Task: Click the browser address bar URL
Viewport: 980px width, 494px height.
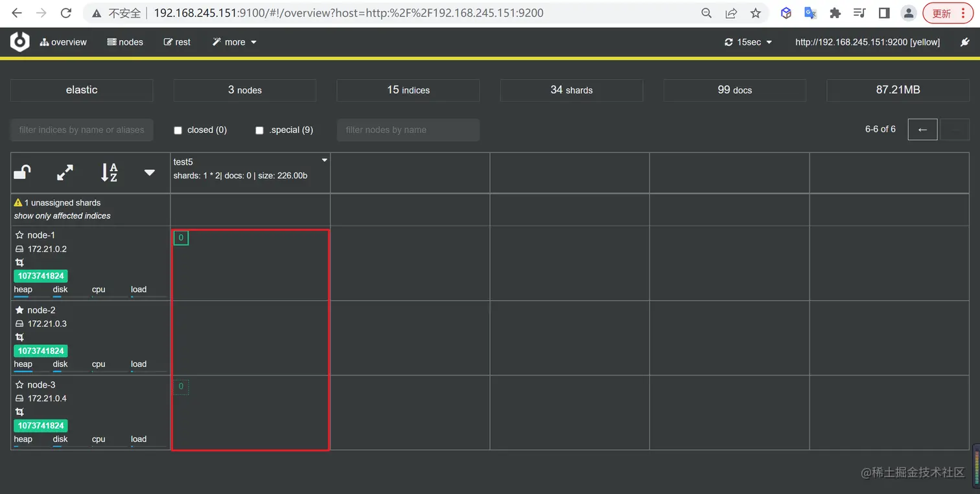Action: click(x=349, y=13)
